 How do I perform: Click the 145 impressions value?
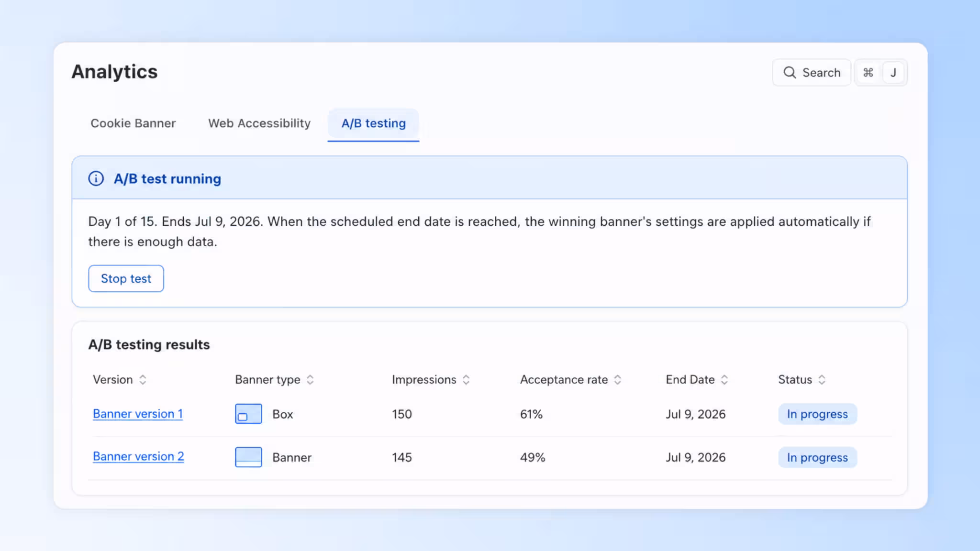point(402,458)
